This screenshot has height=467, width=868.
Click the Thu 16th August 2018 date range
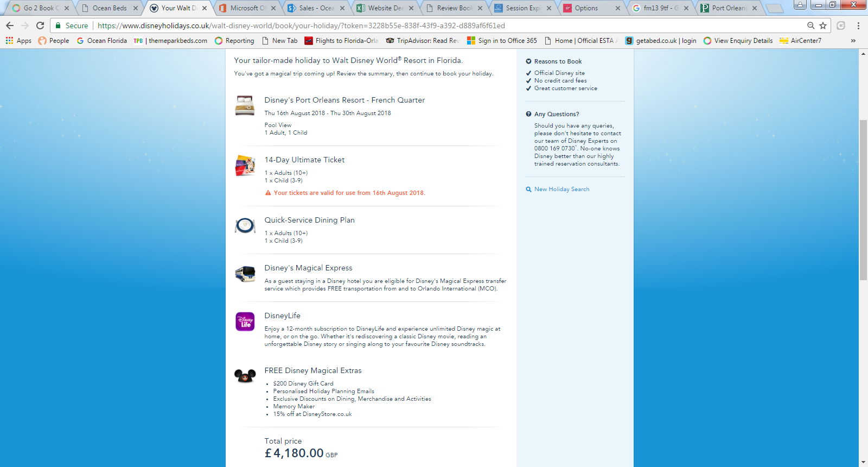pos(328,113)
